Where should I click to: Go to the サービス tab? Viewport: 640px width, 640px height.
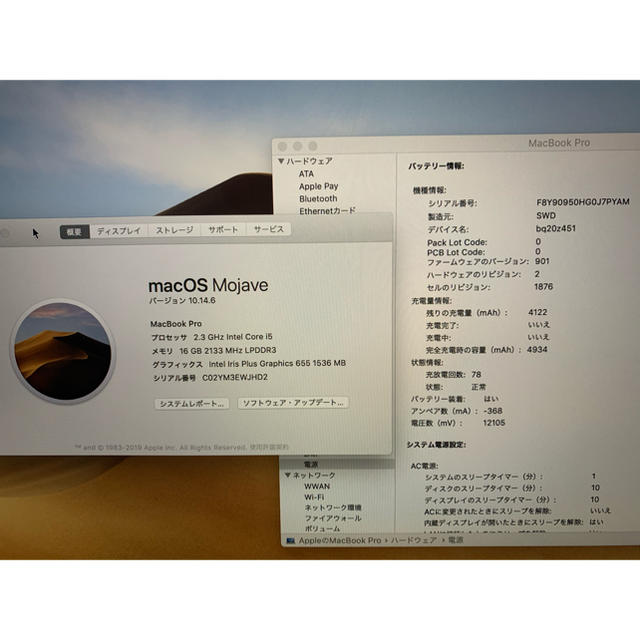click(268, 229)
